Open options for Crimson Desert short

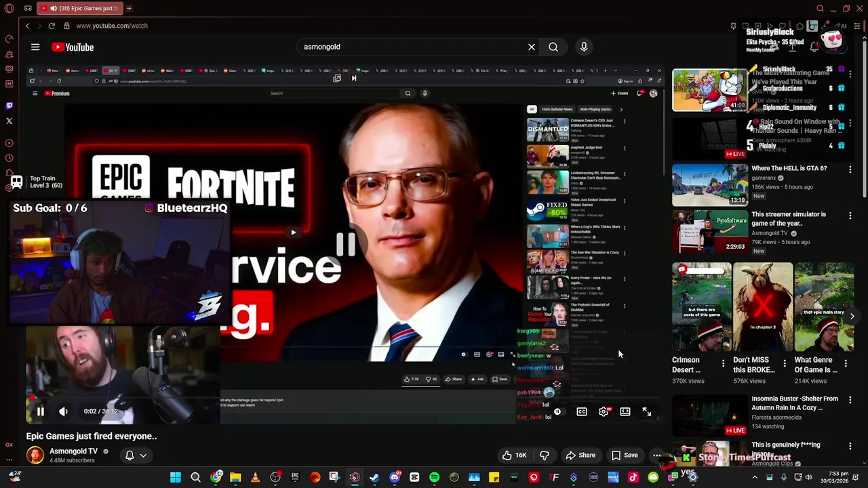coord(723,364)
